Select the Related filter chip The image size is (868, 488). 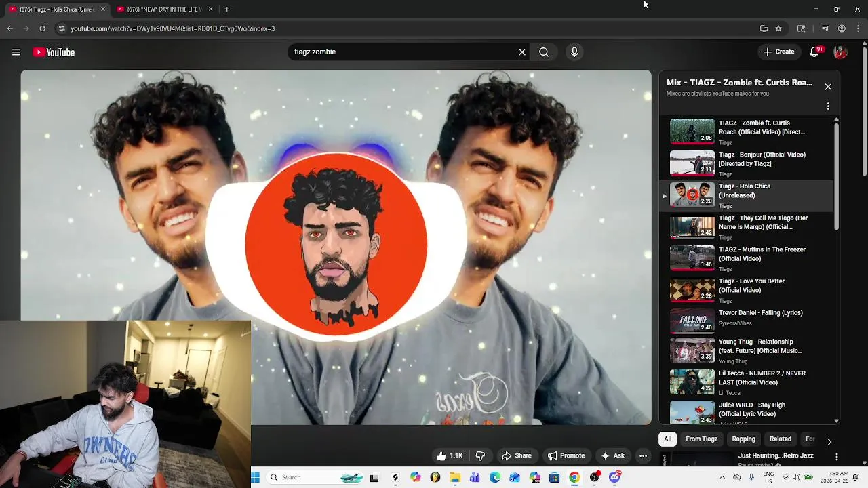[781, 439]
